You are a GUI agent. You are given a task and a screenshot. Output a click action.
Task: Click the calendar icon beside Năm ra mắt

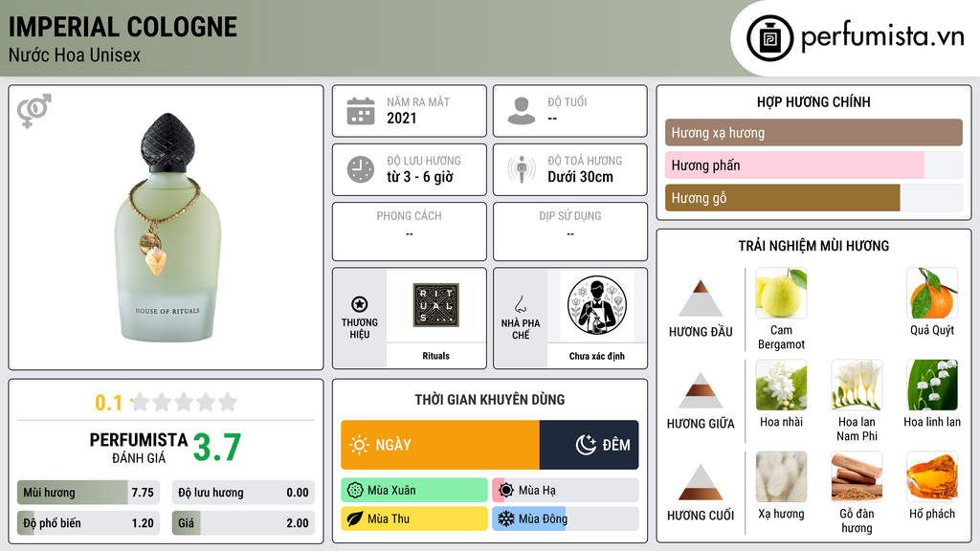point(361,111)
